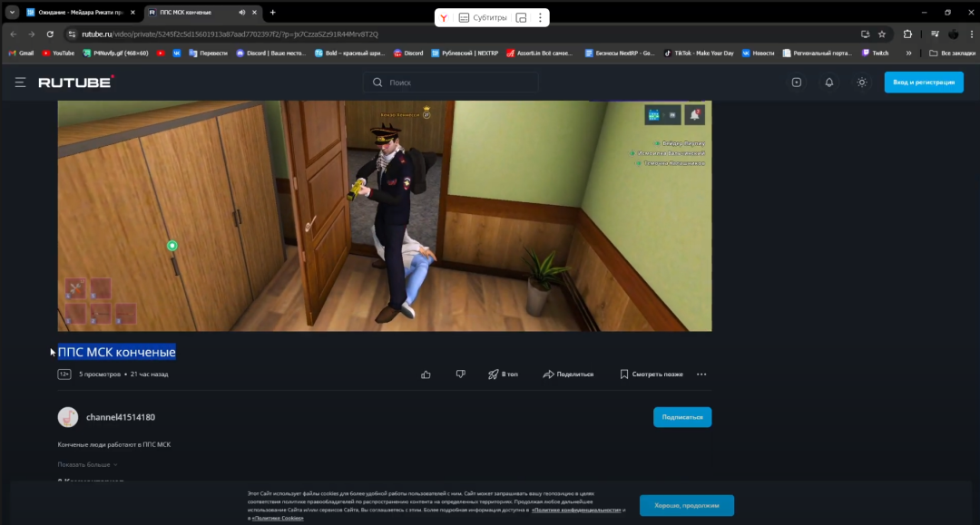The image size is (980, 525).
Task: Click the '12+' age rating badge
Action: pyautogui.click(x=64, y=374)
